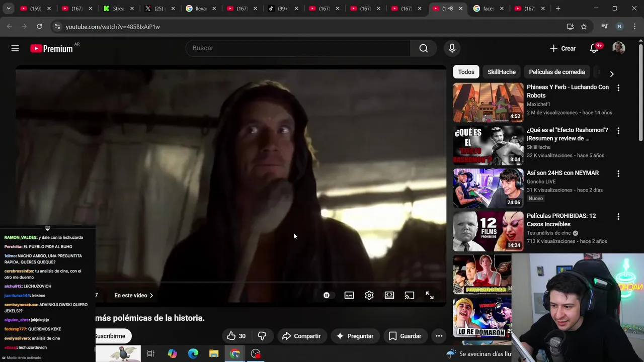Viewport: 644px width, 362px height.
Task: Start voice search with the microphone icon
Action: tap(452, 48)
